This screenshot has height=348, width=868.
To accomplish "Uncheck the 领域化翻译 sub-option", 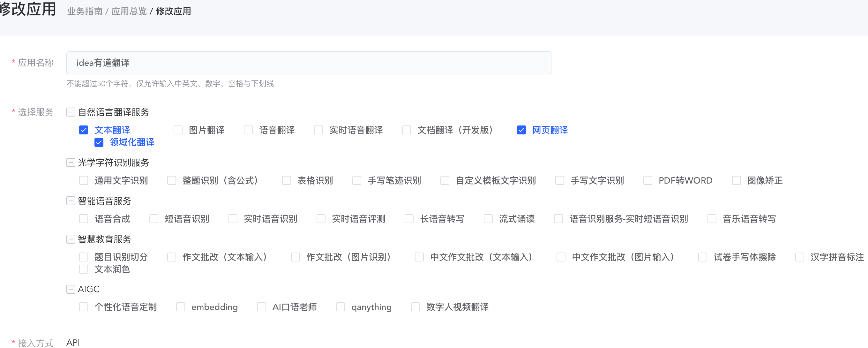I will coord(99,142).
